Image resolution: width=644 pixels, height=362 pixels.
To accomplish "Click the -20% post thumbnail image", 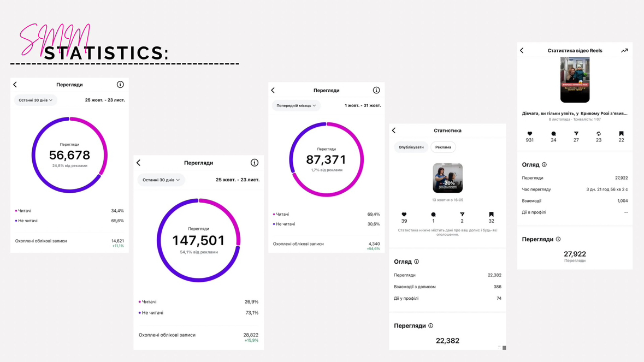I will (x=447, y=178).
